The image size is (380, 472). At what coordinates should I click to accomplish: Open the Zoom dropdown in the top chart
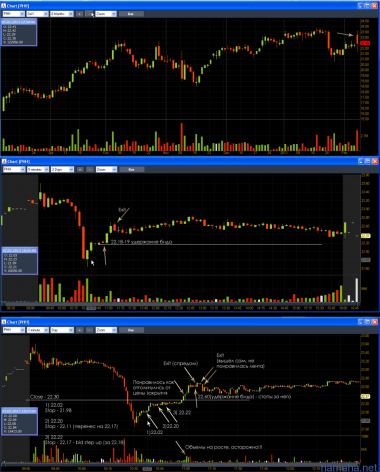pos(106,14)
